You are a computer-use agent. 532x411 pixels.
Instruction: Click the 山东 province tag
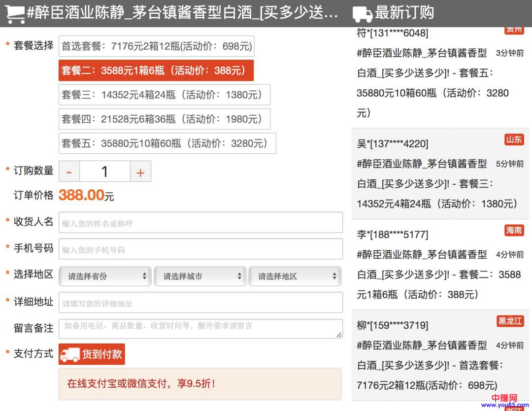point(514,139)
